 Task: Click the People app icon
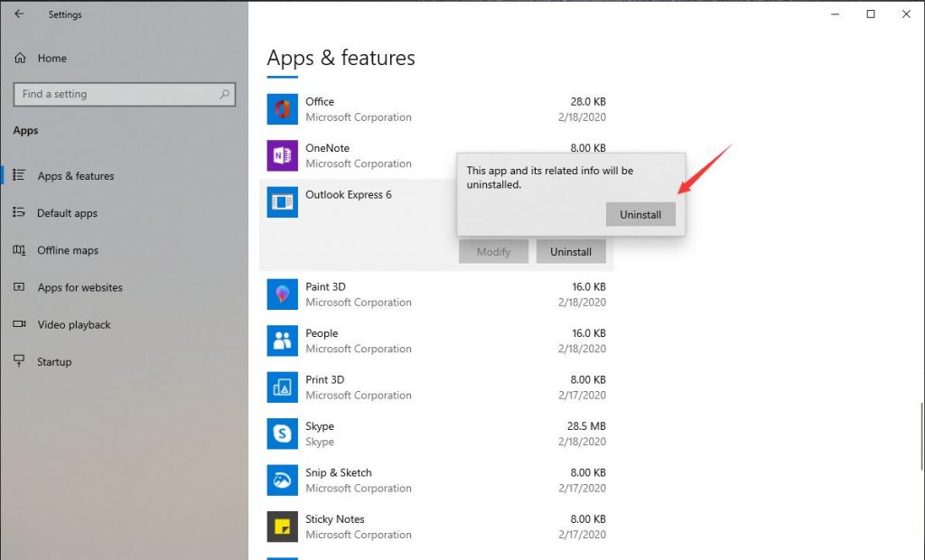[282, 341]
